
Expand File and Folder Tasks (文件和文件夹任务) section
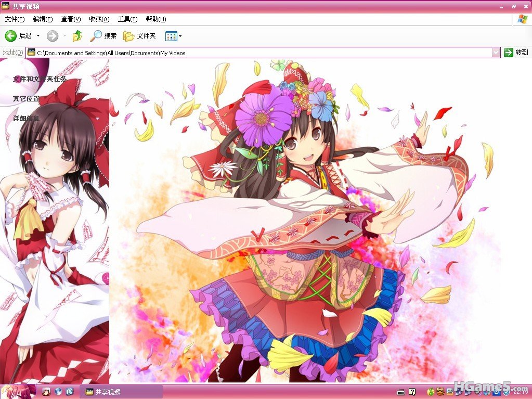[40, 79]
